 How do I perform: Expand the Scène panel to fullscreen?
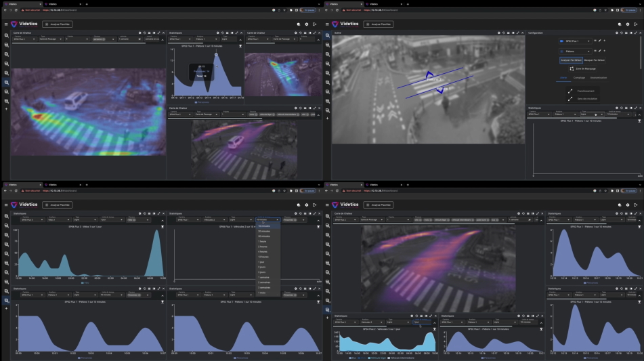(517, 33)
